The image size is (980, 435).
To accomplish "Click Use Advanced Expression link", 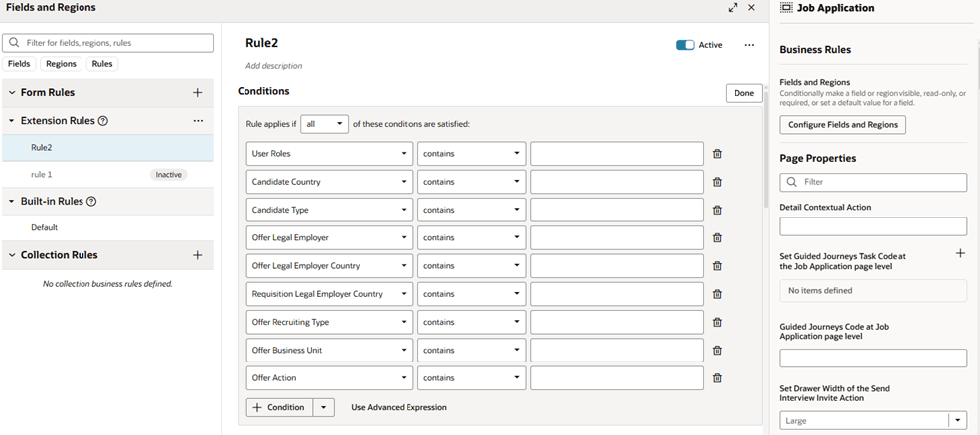I will [x=399, y=407].
